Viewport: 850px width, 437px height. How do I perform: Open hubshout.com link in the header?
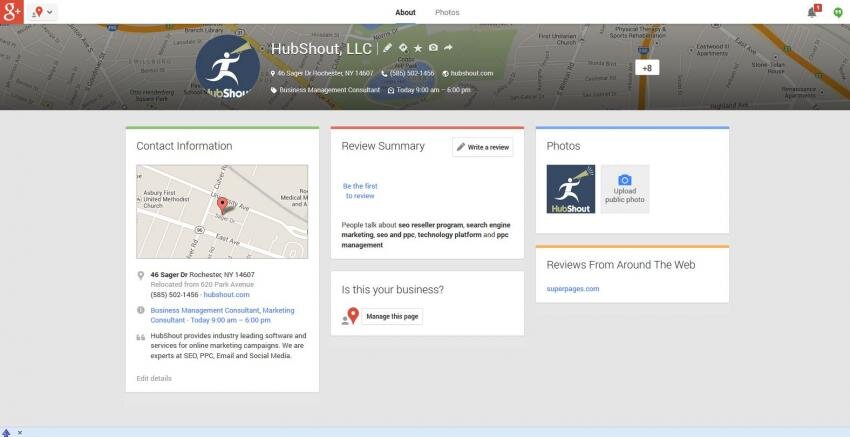pos(472,73)
